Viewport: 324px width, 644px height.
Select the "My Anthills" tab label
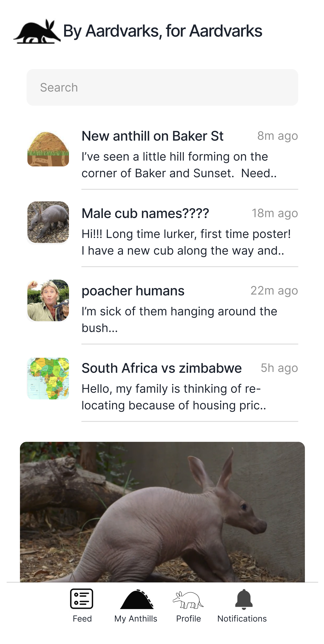pyautogui.click(x=136, y=619)
